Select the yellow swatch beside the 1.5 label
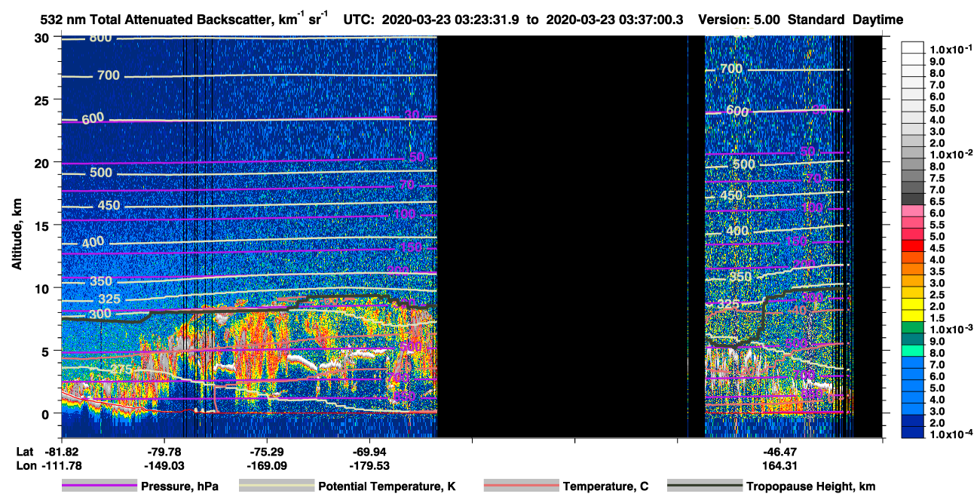980x503 pixels. (x=913, y=317)
